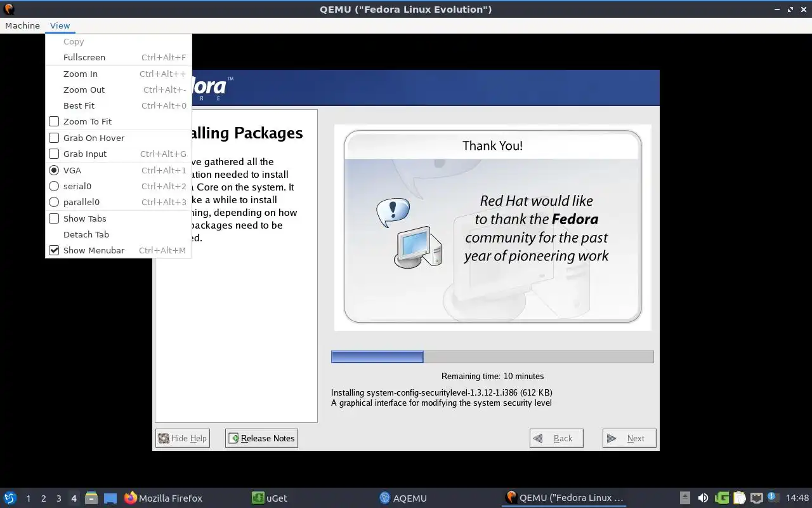The height and width of the screenshot is (508, 812).
Task: Choose Best Fit in View menu
Action: 118,105
